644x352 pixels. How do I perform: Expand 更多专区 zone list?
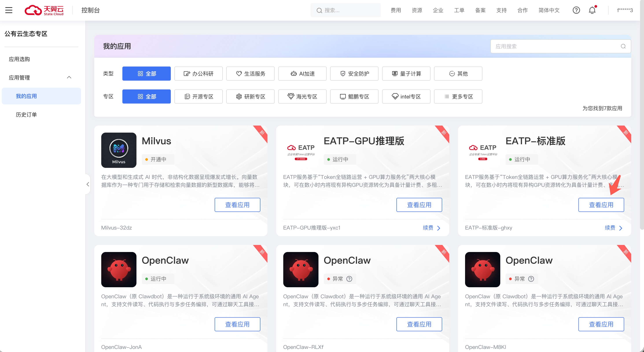point(458,96)
